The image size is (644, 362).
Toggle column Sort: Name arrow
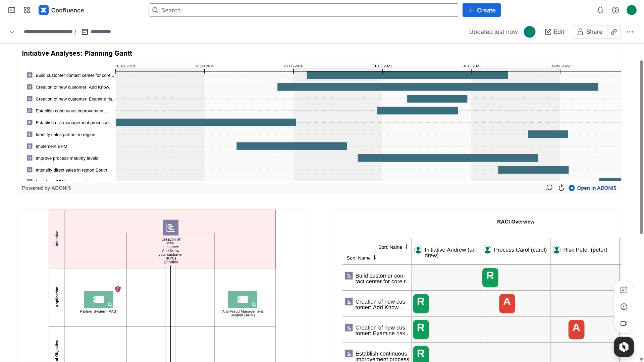coord(406,247)
